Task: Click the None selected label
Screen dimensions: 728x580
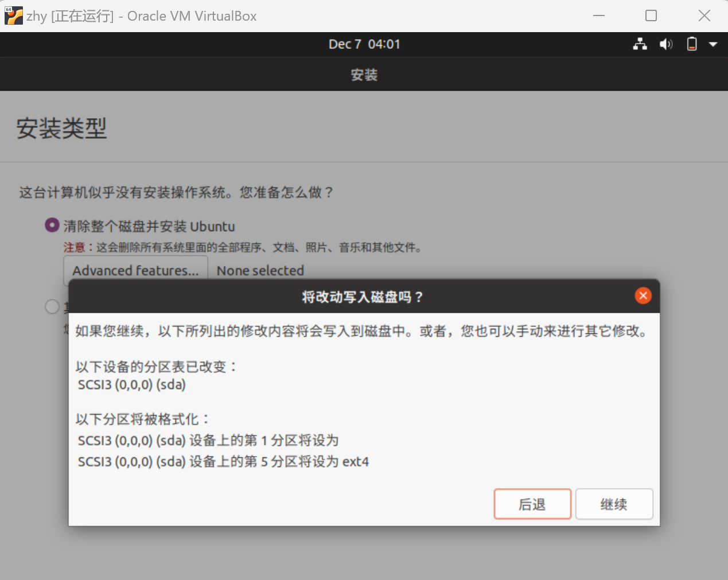Action: 260,271
